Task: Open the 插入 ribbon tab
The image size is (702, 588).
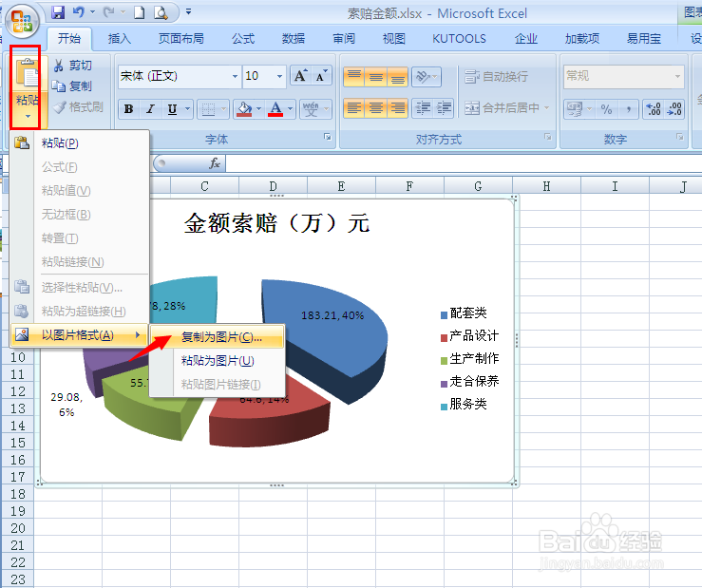Action: (x=119, y=39)
